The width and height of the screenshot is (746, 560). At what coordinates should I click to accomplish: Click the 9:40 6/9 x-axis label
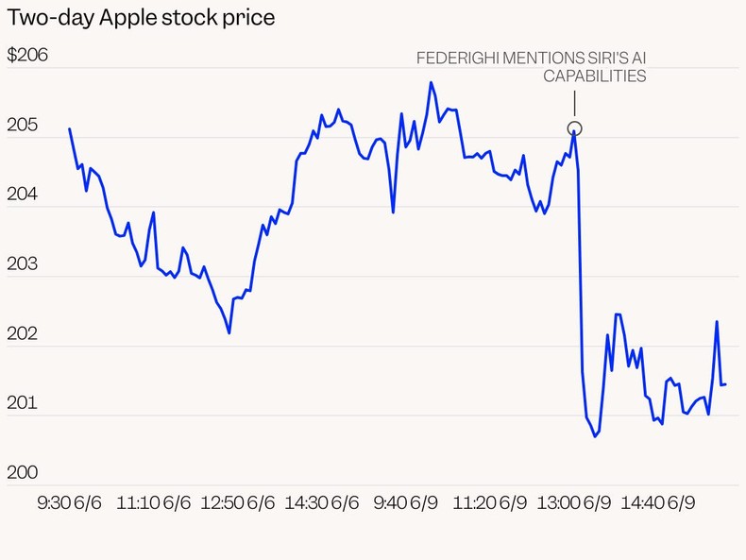[406, 504]
